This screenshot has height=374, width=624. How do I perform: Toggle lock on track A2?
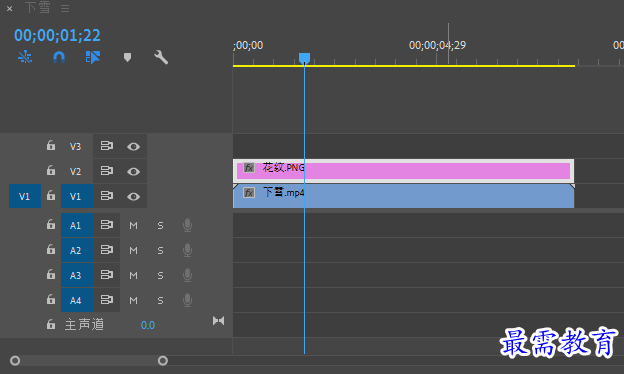51,250
